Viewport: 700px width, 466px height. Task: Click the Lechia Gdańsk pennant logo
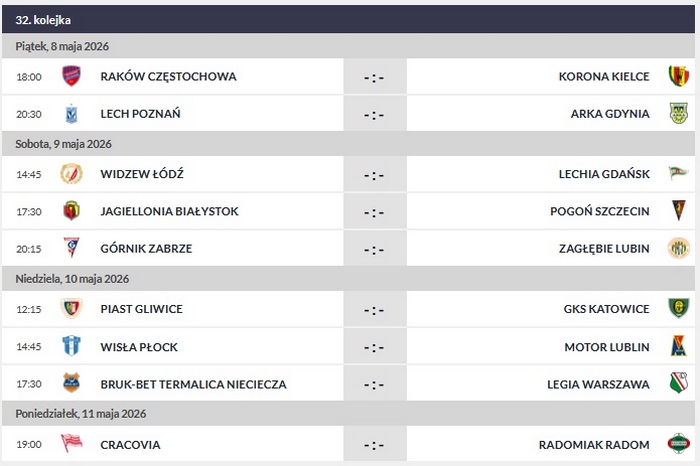coord(678,173)
